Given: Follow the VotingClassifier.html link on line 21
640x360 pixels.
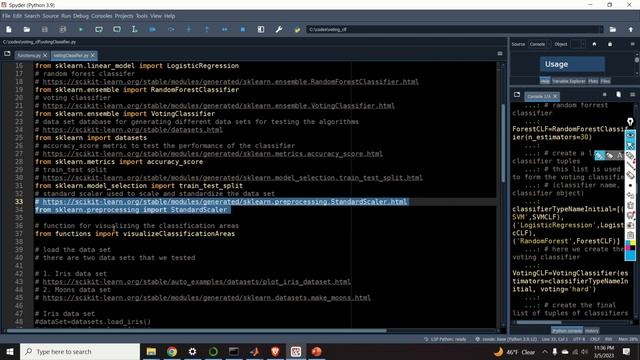Looking at the screenshot, I should [218, 106].
